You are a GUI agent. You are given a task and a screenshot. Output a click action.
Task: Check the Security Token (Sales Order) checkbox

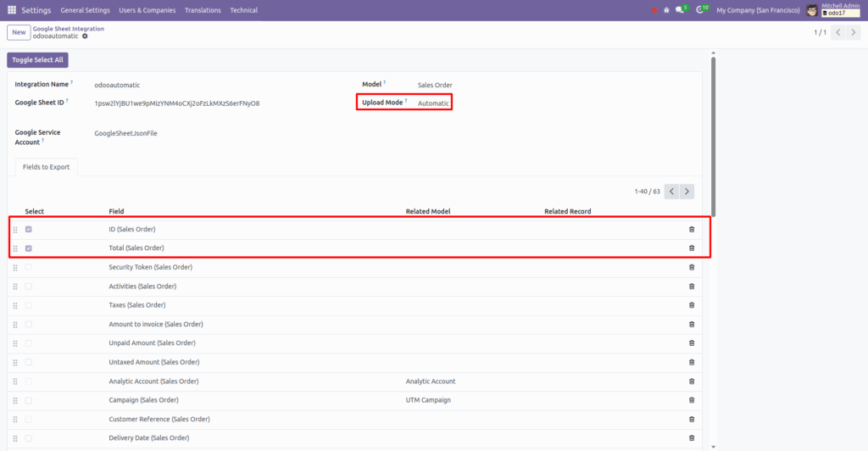pos(29,267)
